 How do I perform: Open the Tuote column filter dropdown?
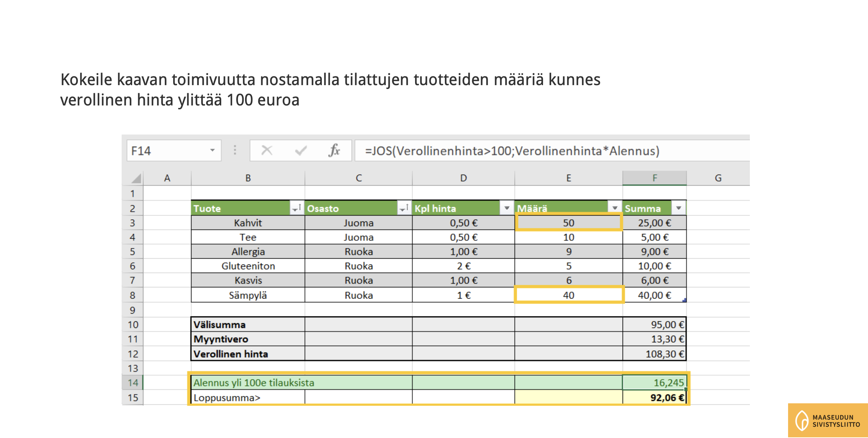297,208
